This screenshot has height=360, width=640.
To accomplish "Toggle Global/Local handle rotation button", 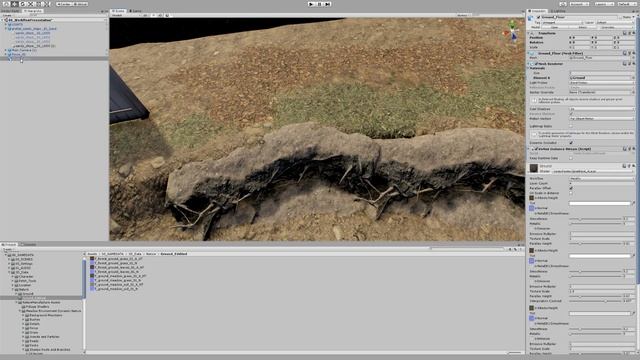I will pyautogui.click(x=80, y=4).
